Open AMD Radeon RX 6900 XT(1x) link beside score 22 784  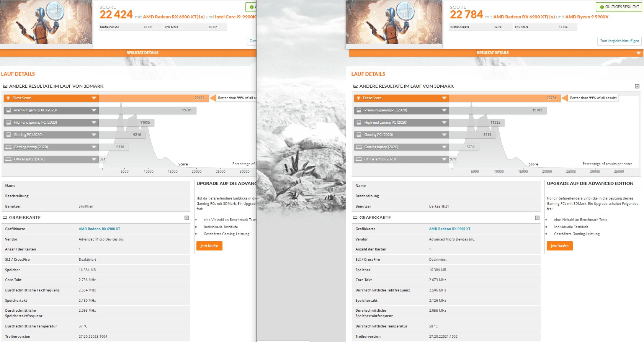coord(524,17)
